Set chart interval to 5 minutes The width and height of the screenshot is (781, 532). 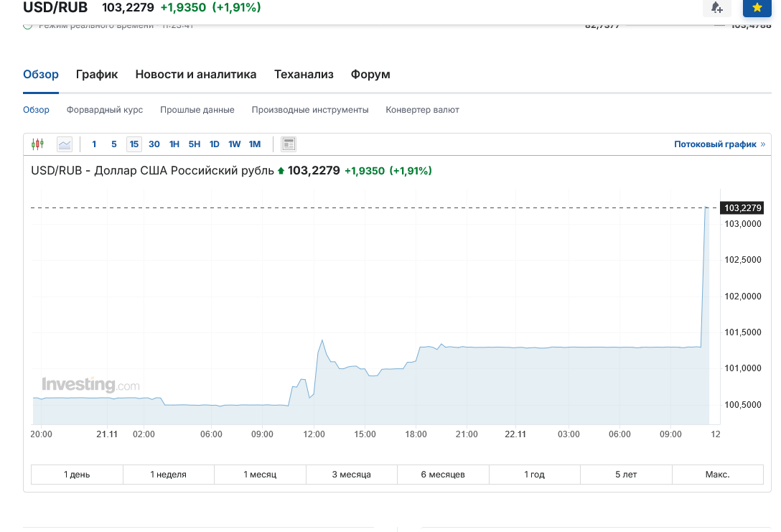(114, 144)
